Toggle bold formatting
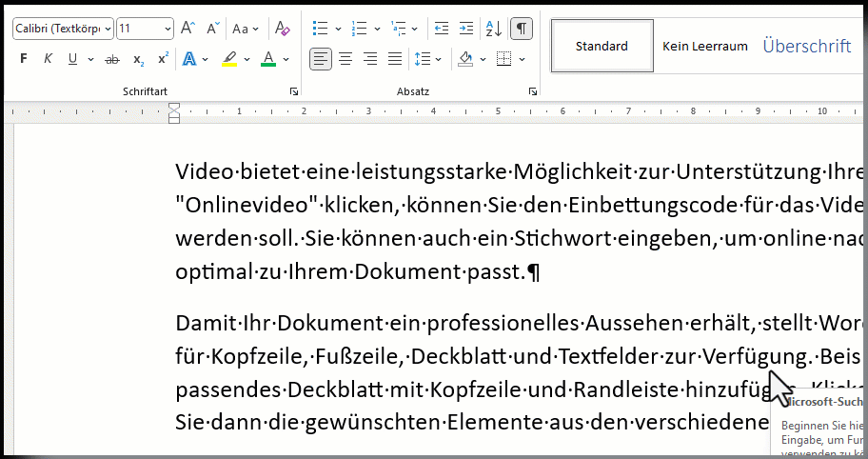Screen dimensions: 868x459 pos(24,59)
